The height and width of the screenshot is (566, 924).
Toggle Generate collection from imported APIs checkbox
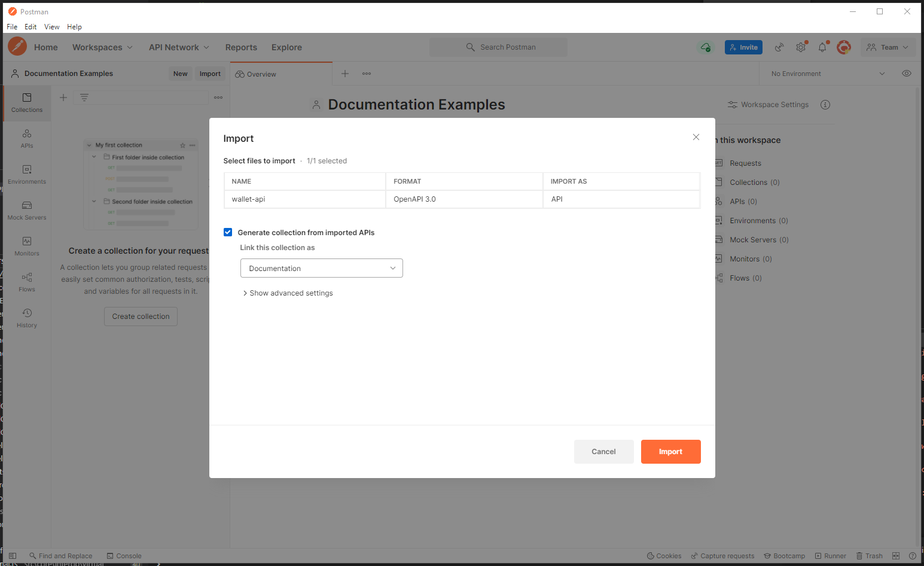pyautogui.click(x=228, y=232)
